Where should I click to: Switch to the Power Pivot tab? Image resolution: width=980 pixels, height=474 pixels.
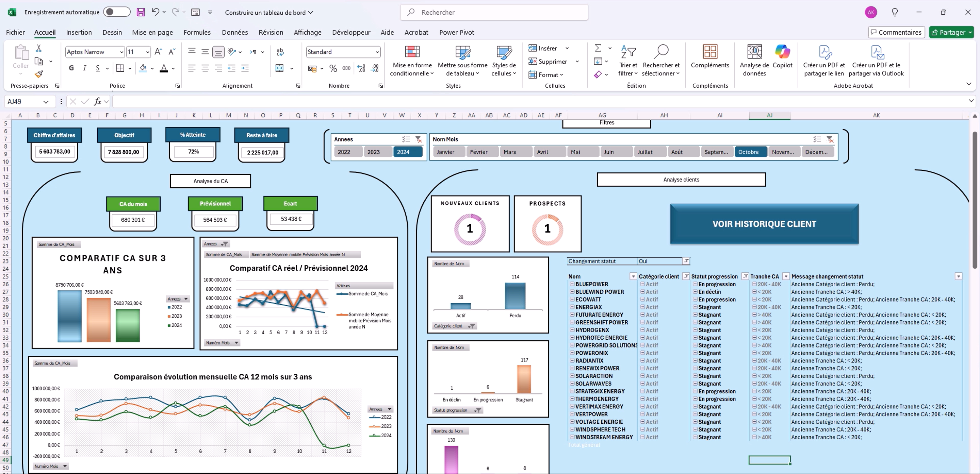pos(456,32)
